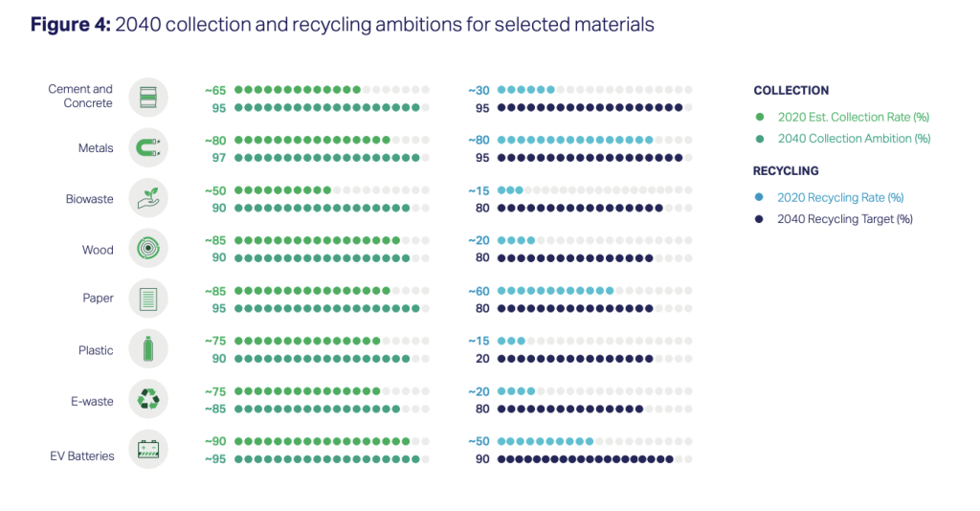Screen dimensions: 980x511
Task: Click the EV Batteries battery icon
Action: pos(148,449)
